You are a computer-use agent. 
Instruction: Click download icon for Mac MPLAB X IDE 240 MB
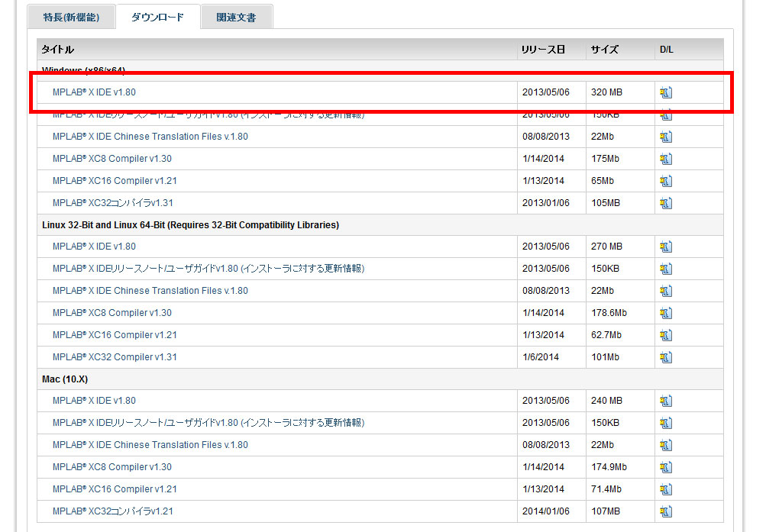click(666, 401)
